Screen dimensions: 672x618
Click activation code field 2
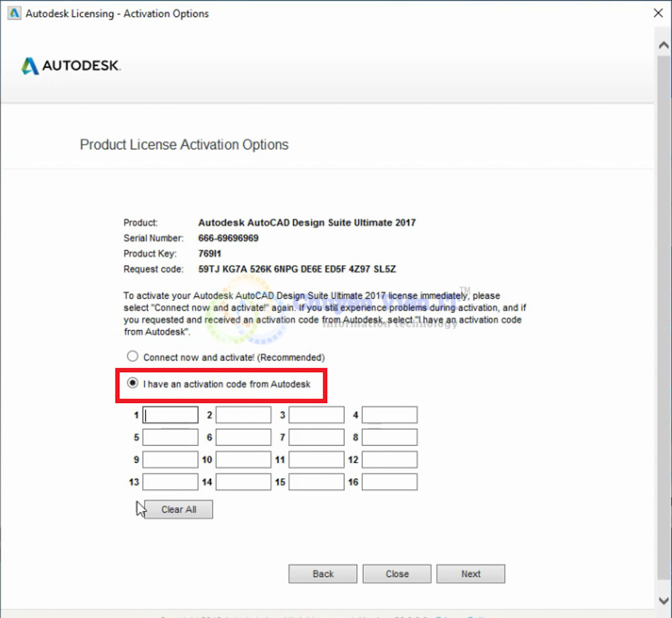(243, 414)
